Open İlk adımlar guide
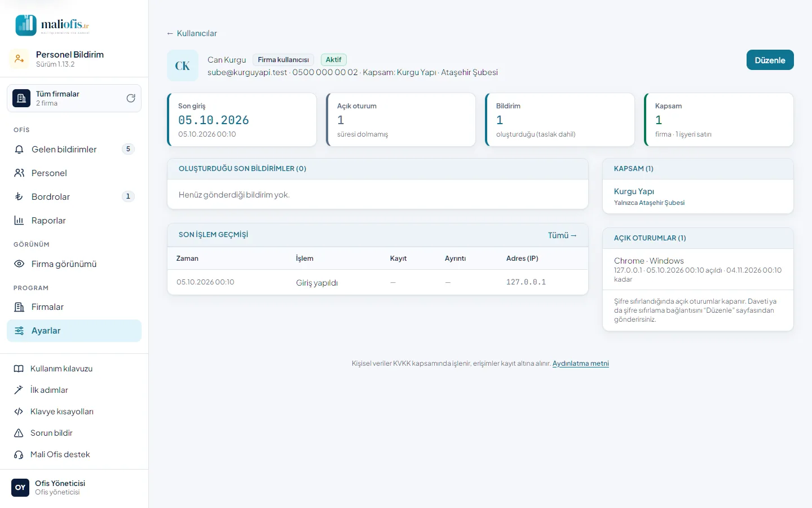The height and width of the screenshot is (508, 812). (x=74, y=390)
